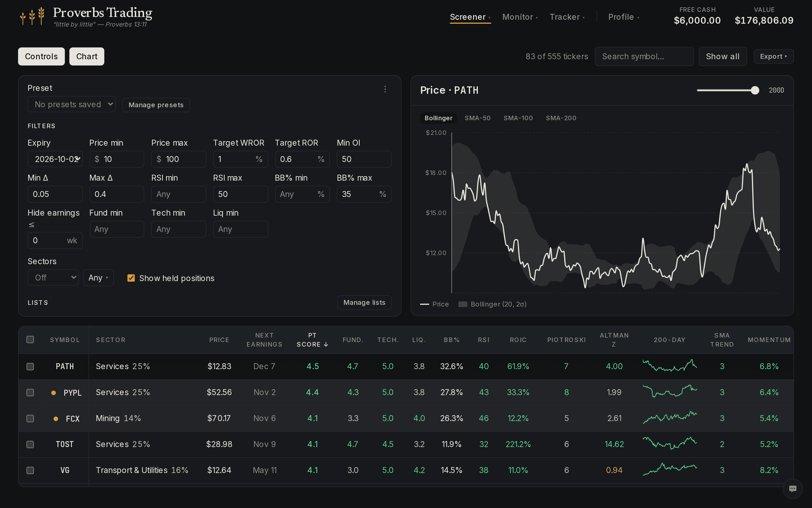Click the RSI max input
The width and height of the screenshot is (812, 508).
pos(240,194)
